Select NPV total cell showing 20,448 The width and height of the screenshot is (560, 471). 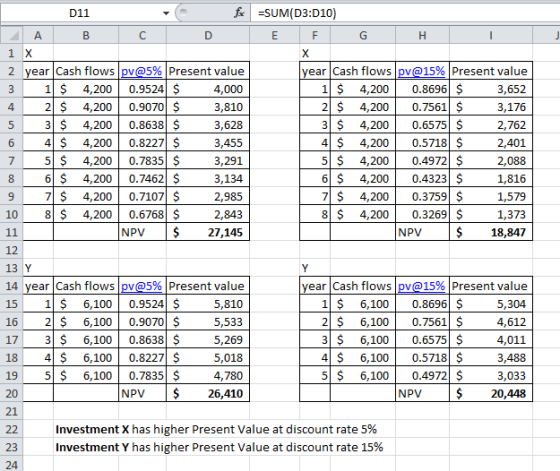click(x=491, y=393)
